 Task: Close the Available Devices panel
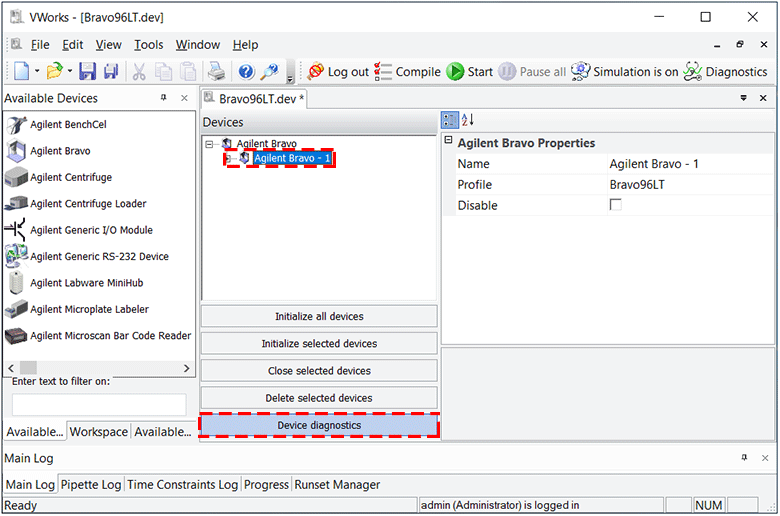(x=184, y=98)
